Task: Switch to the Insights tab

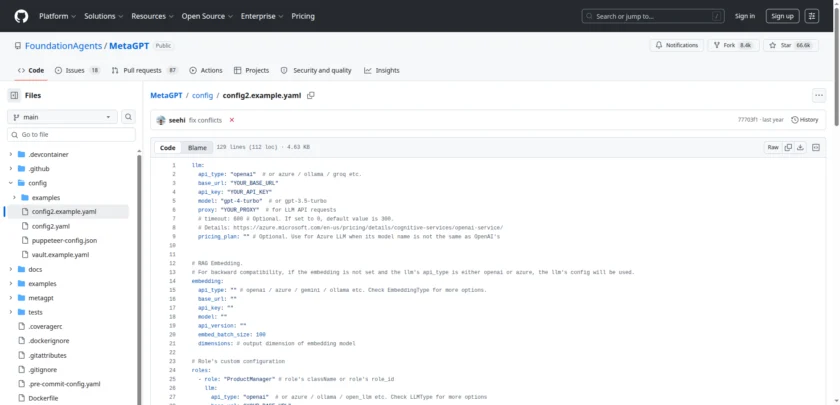Action: 381,70
